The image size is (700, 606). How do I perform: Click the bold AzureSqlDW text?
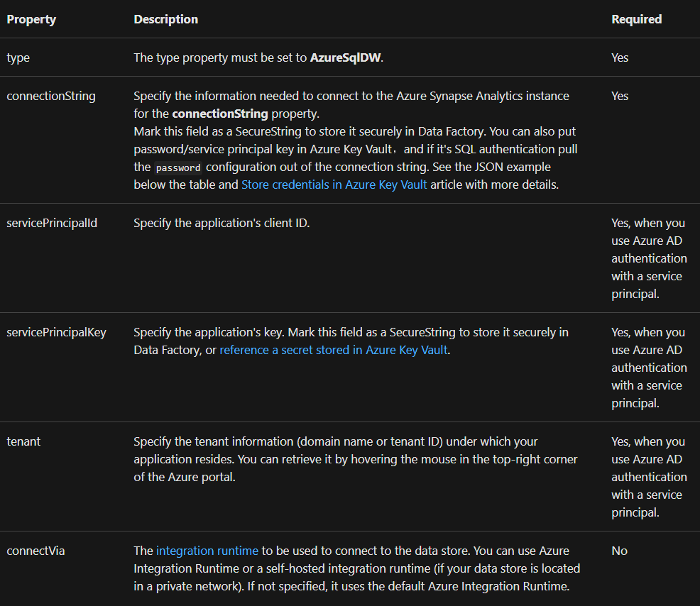[x=346, y=57]
